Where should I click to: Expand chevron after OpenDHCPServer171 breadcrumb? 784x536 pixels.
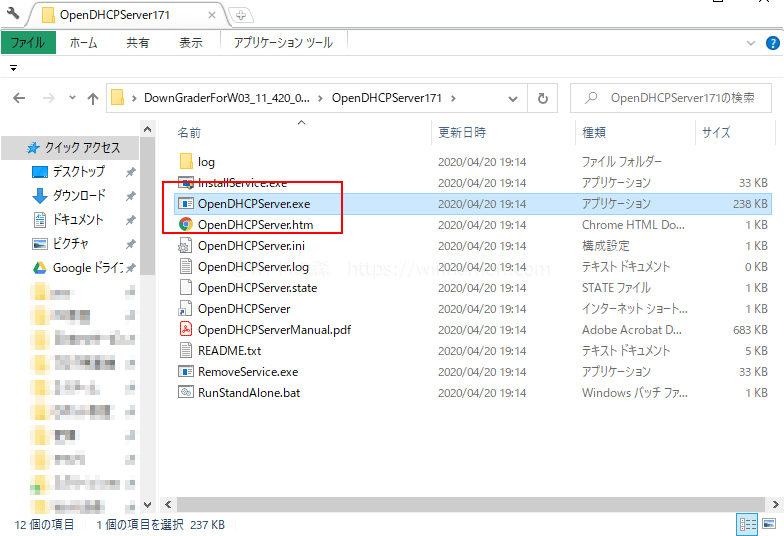(x=453, y=98)
